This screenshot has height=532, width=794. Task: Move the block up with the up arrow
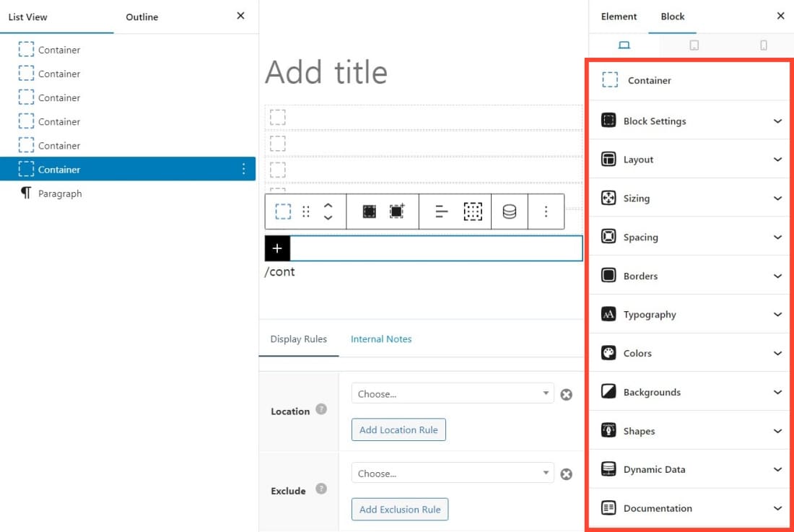(x=328, y=206)
